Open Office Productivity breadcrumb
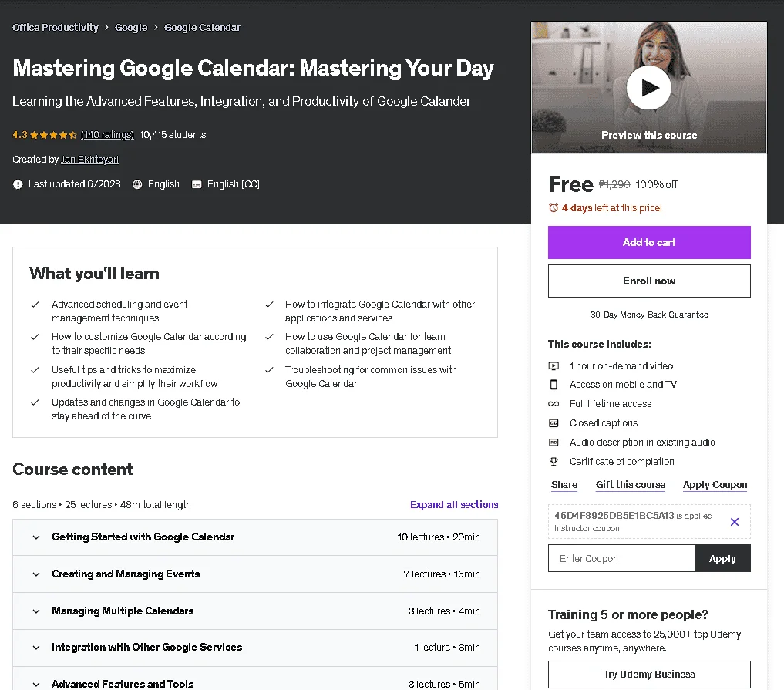Screen dimensions: 784x690 pyautogui.click(x=56, y=28)
